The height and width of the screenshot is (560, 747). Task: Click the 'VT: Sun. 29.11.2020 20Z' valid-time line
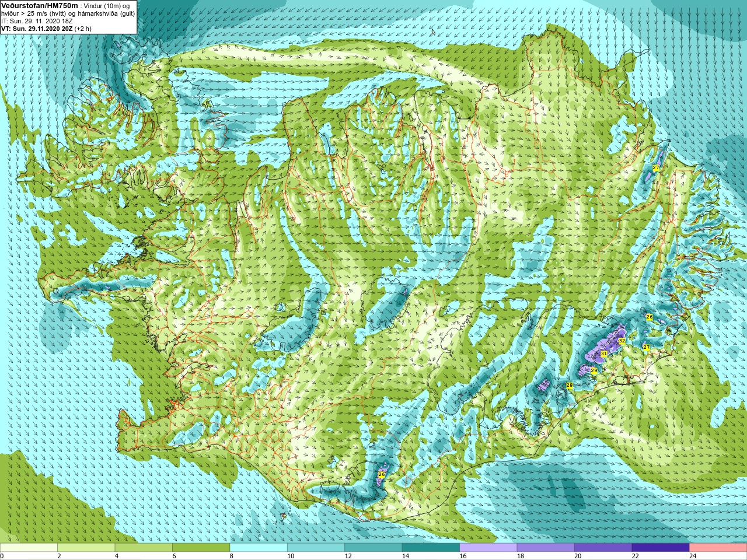pos(46,28)
